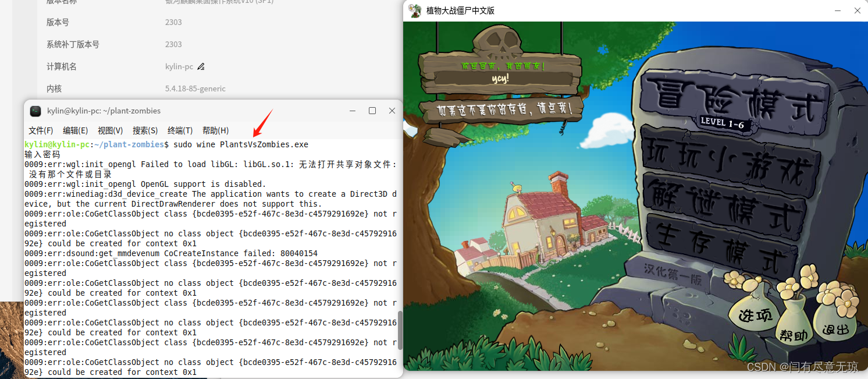Maximize the terminal window
The width and height of the screenshot is (868, 379).
372,111
